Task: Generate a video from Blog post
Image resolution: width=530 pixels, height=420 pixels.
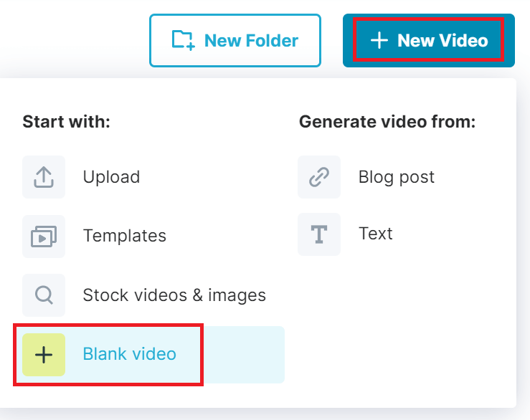Action: (x=396, y=177)
